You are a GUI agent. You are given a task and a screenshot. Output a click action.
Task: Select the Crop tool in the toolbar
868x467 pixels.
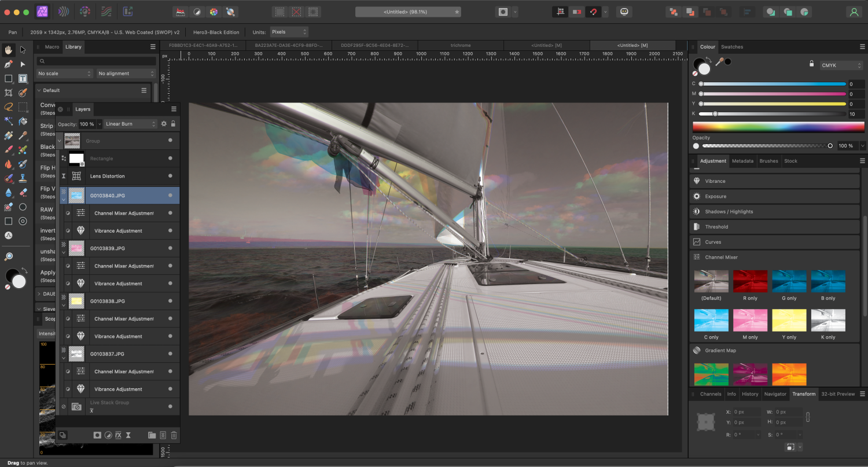tap(9, 93)
